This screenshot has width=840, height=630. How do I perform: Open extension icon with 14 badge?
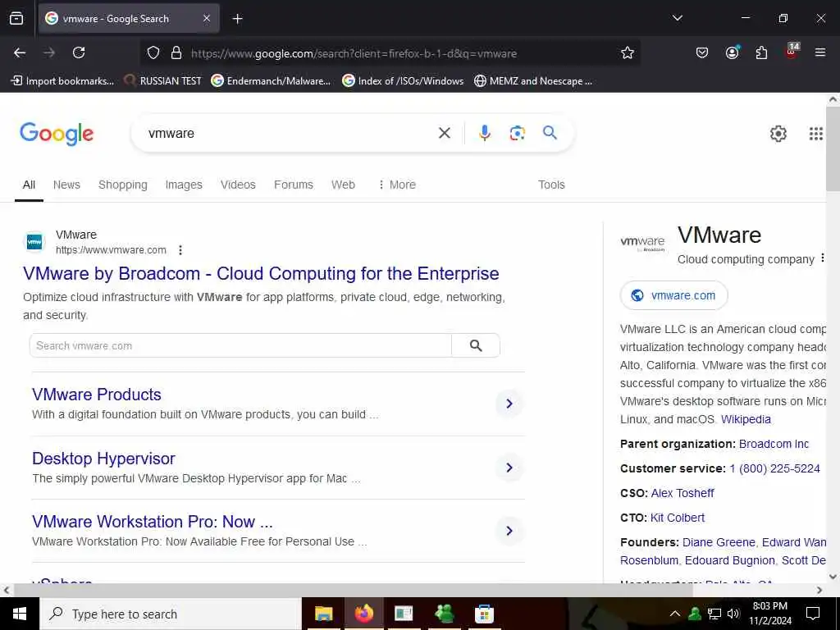(x=792, y=52)
